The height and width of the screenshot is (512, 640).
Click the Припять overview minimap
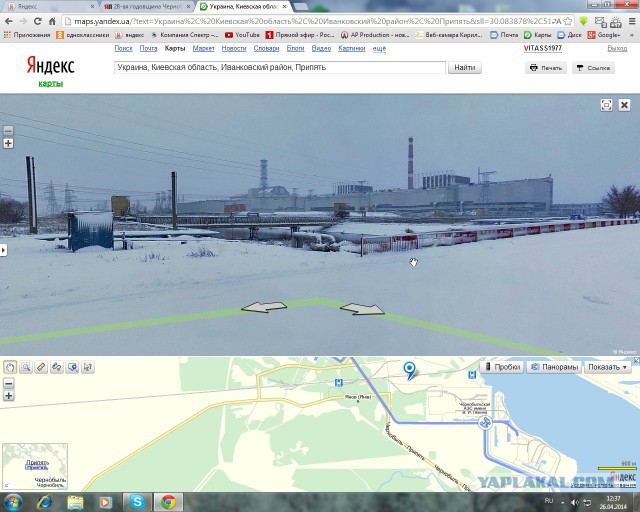tap(35, 466)
